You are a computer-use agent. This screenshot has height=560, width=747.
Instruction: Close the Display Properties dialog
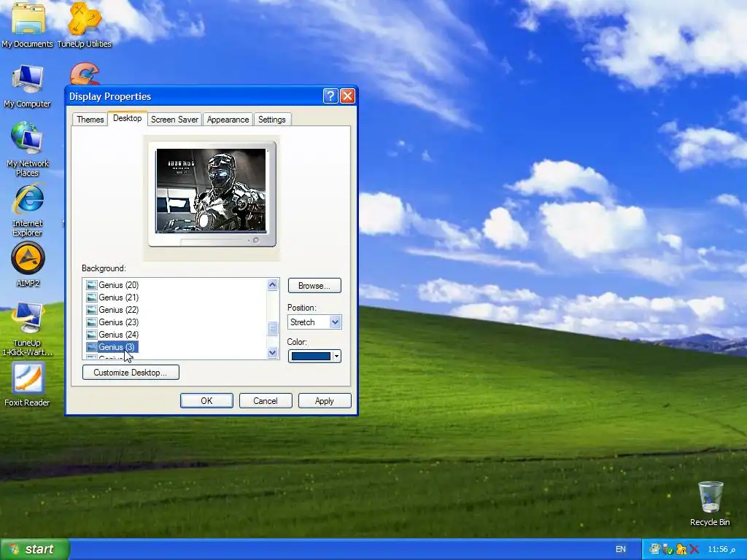point(348,96)
